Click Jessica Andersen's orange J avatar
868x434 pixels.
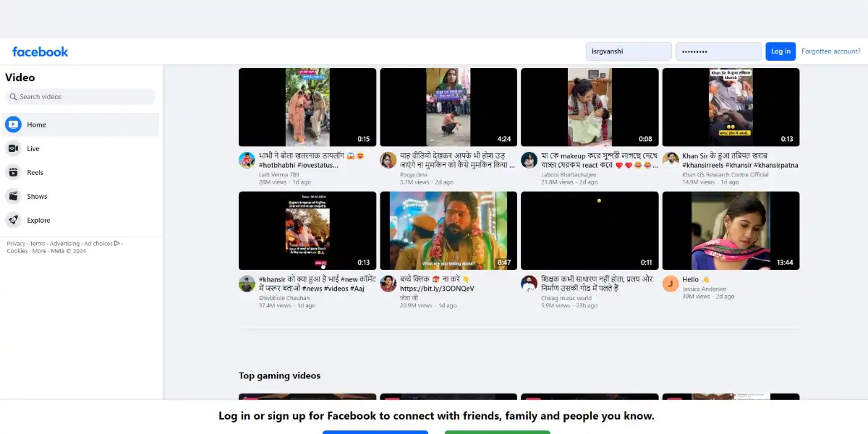671,284
